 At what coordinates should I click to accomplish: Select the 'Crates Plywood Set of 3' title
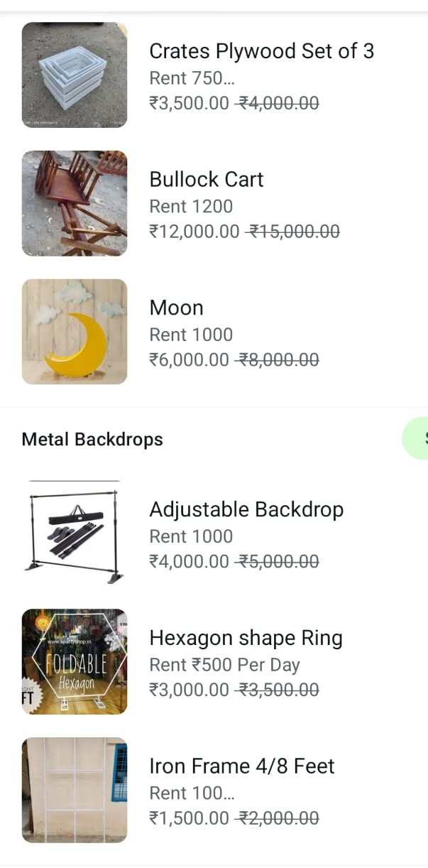(261, 51)
